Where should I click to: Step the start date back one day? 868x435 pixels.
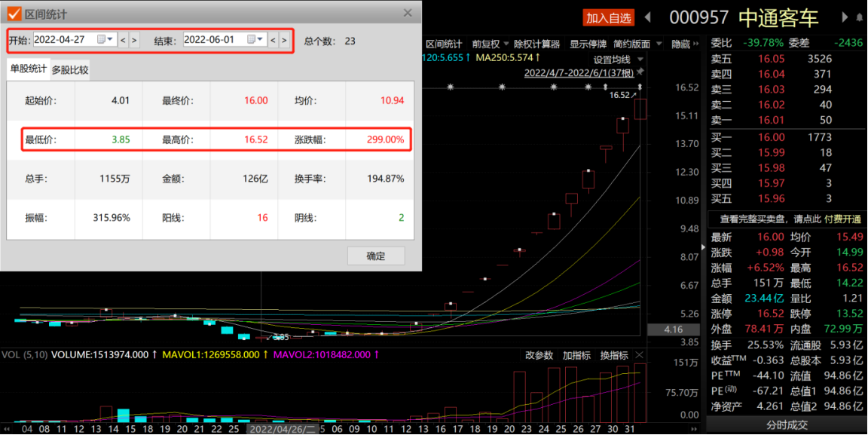coord(124,40)
